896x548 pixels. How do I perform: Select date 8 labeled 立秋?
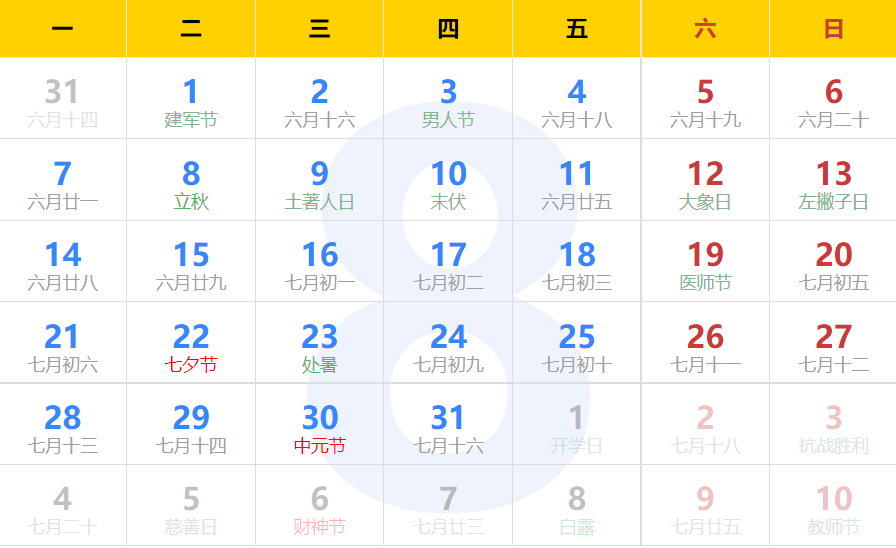click(x=191, y=180)
